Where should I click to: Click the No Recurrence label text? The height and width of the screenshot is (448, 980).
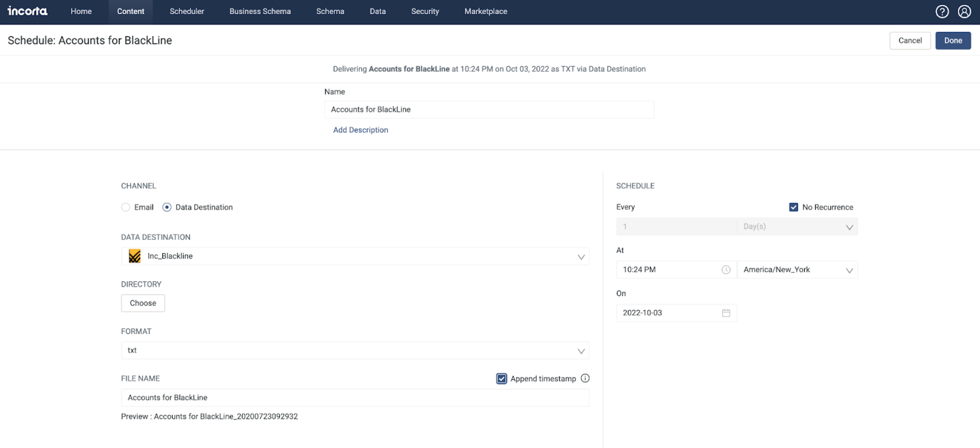pos(827,207)
